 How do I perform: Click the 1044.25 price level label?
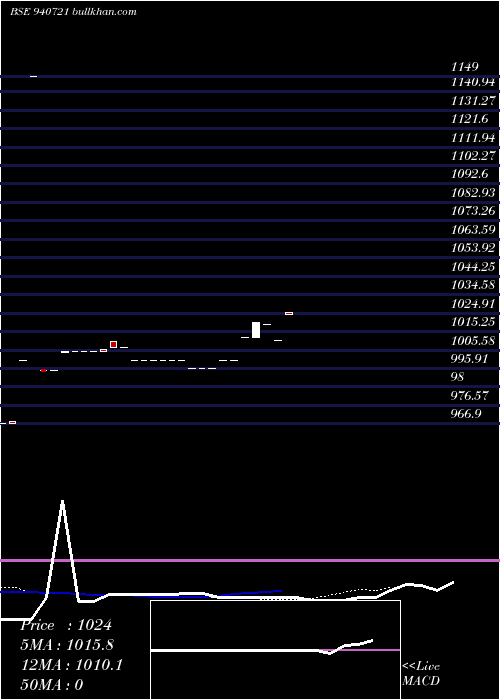473,267
